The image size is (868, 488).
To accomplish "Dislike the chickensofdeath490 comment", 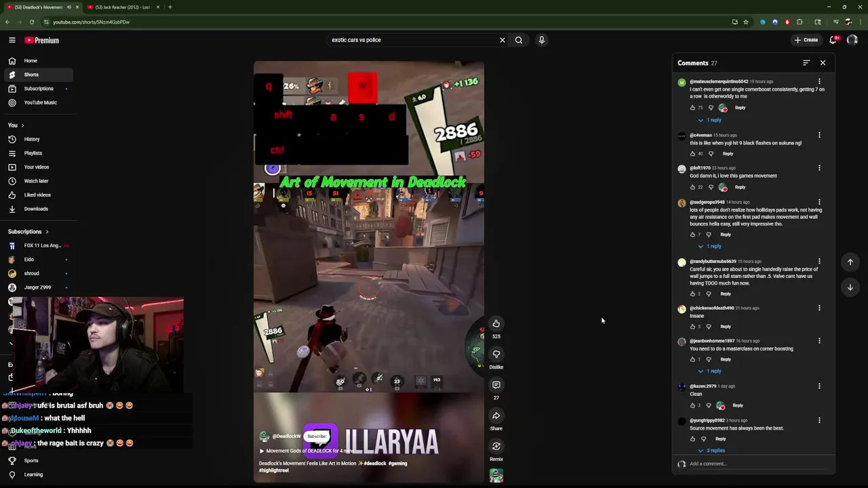I will tap(709, 327).
